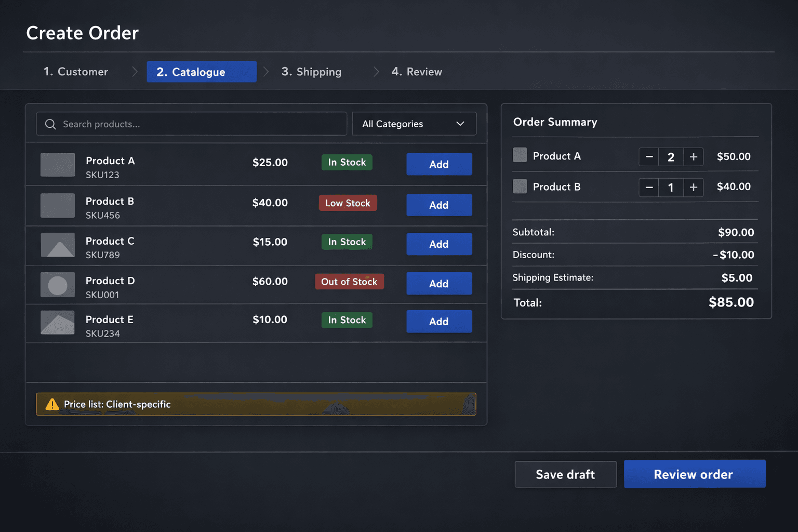This screenshot has height=532, width=798.
Task: Click the warning icon in the price list banner
Action: [52, 404]
